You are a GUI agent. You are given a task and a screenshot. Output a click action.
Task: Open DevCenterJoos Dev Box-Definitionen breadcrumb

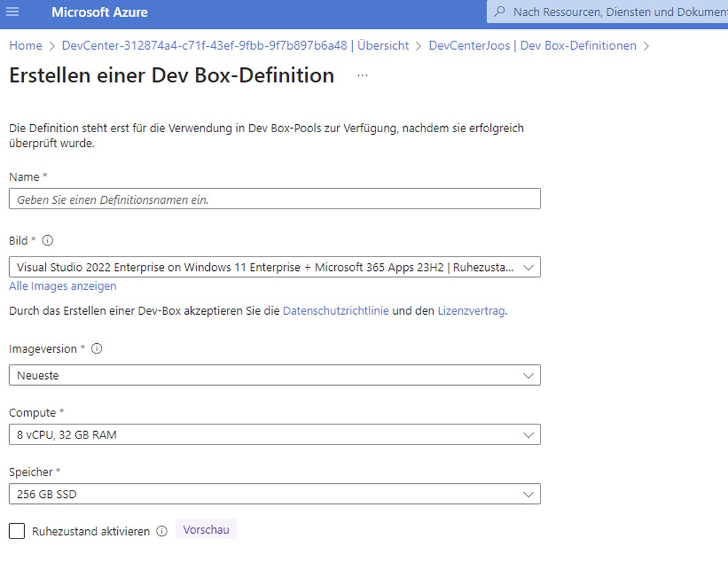pyautogui.click(x=532, y=45)
